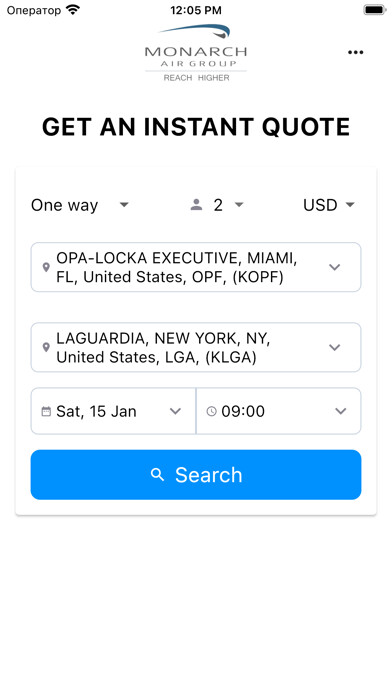Open the three-dot more options menu
392x696 pixels.
pos(355,52)
